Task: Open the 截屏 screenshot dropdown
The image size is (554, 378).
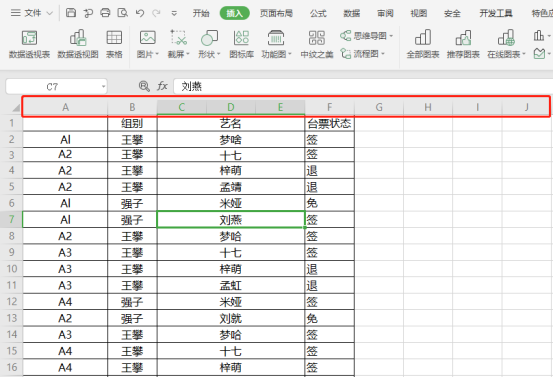Action: click(x=178, y=44)
